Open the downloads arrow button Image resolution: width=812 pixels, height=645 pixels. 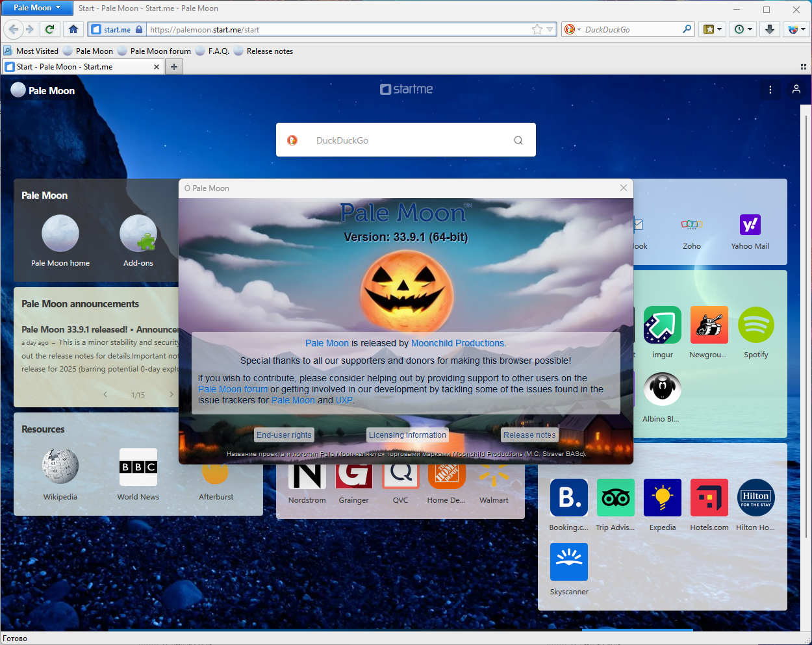tap(770, 29)
